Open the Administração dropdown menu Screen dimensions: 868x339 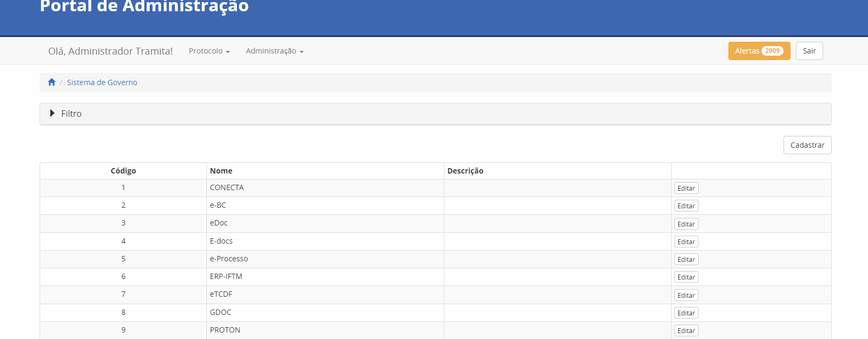pos(275,51)
